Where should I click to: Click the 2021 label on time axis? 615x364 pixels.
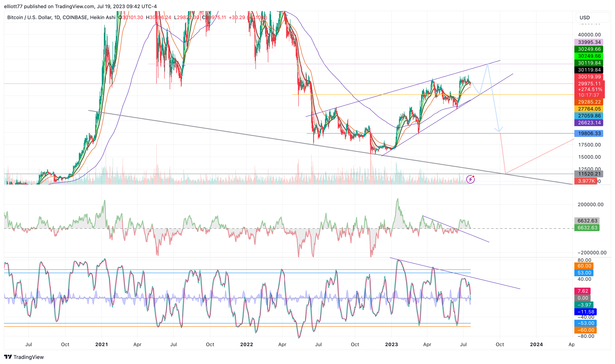pos(102,344)
